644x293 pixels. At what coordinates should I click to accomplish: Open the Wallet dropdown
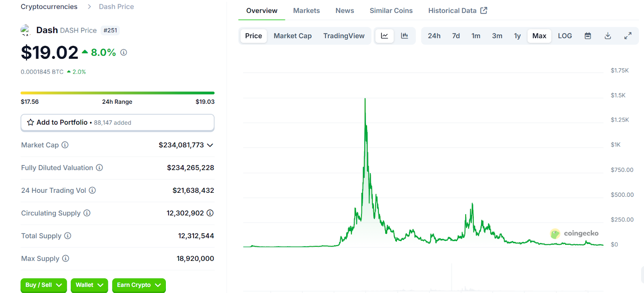click(x=89, y=285)
